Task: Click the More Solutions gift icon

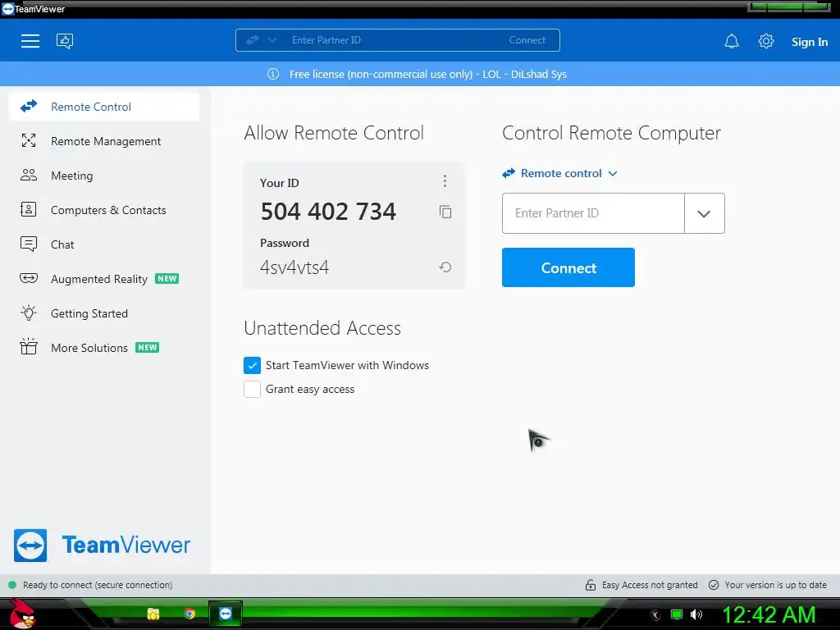Action: pyautogui.click(x=29, y=347)
